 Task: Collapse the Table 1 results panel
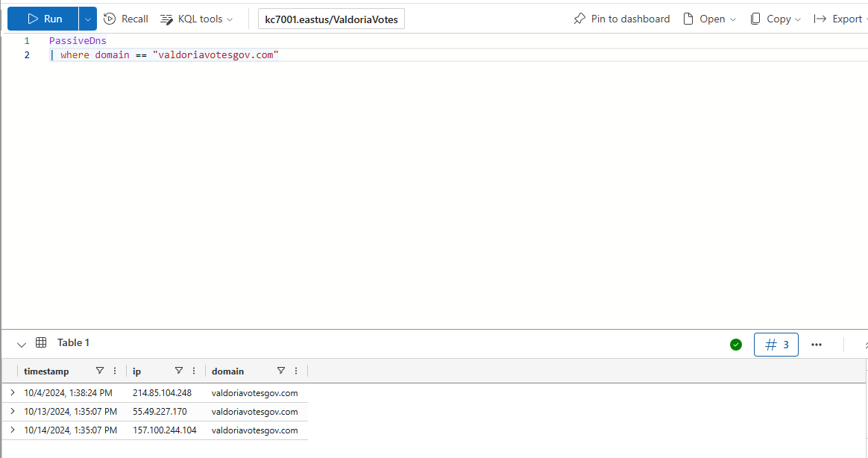click(x=22, y=344)
